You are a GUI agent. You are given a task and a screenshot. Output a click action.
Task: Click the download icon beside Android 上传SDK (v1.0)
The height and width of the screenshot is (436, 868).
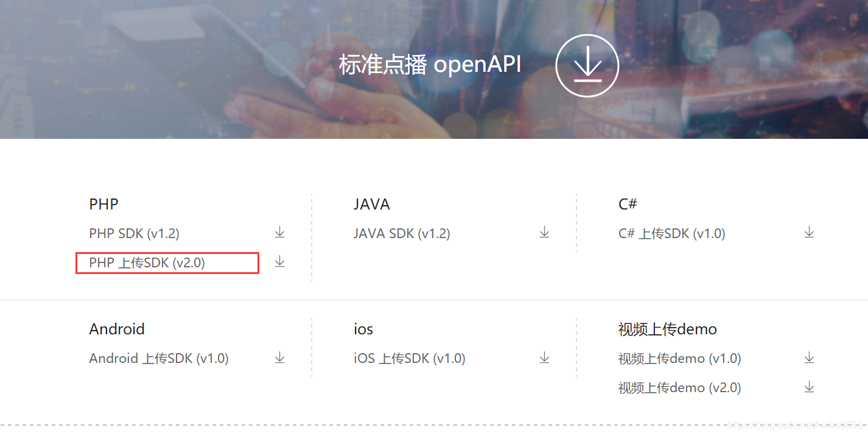coord(279,357)
